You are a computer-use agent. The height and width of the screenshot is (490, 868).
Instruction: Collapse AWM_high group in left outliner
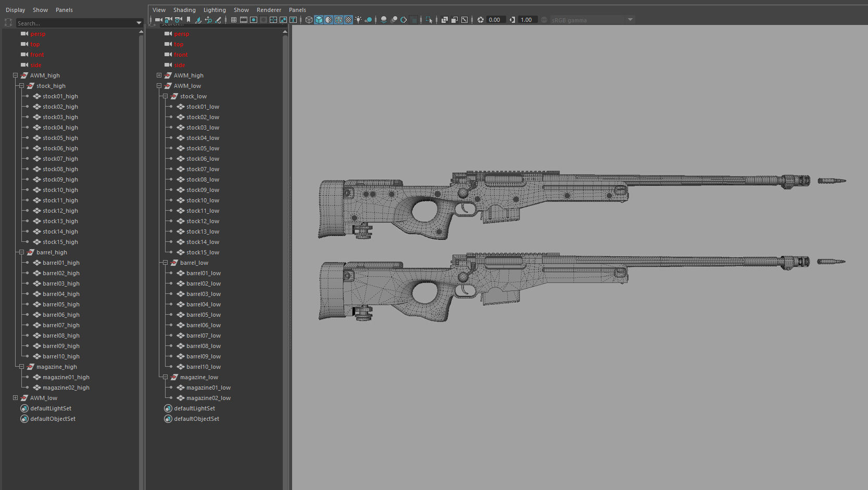click(x=15, y=75)
